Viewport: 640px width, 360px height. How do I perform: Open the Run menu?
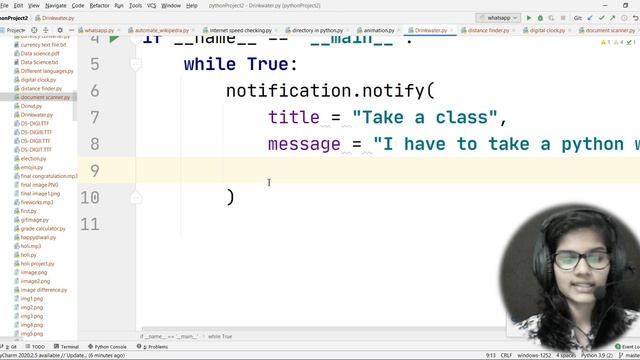(x=119, y=6)
